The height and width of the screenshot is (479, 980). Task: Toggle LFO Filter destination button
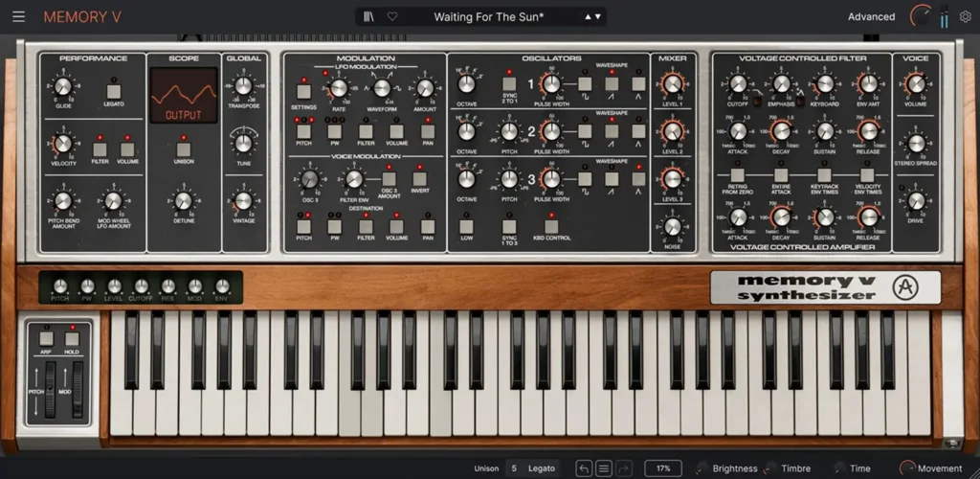(x=366, y=131)
